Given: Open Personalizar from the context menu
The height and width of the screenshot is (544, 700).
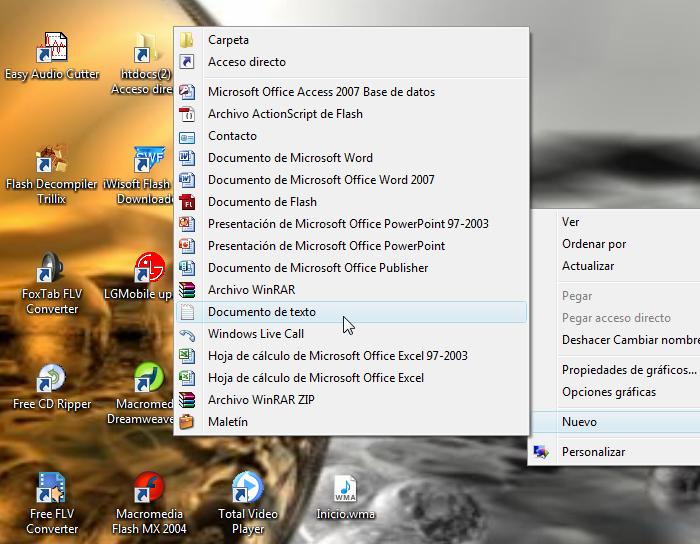Looking at the screenshot, I should click(615, 452).
